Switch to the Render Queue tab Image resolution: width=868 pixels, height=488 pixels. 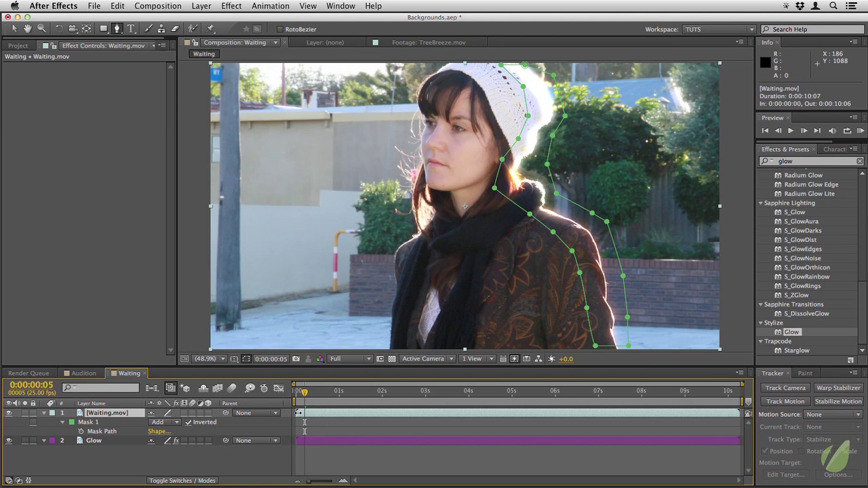pos(28,373)
